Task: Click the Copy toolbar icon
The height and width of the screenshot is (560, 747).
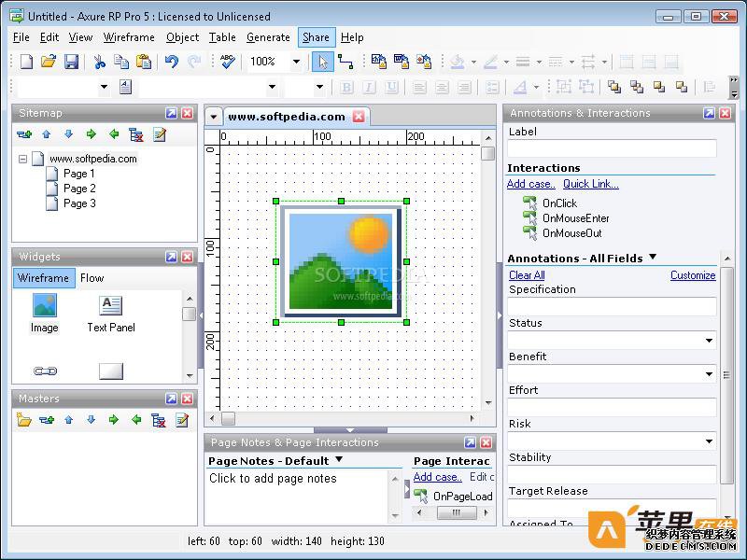Action: pyautogui.click(x=121, y=62)
